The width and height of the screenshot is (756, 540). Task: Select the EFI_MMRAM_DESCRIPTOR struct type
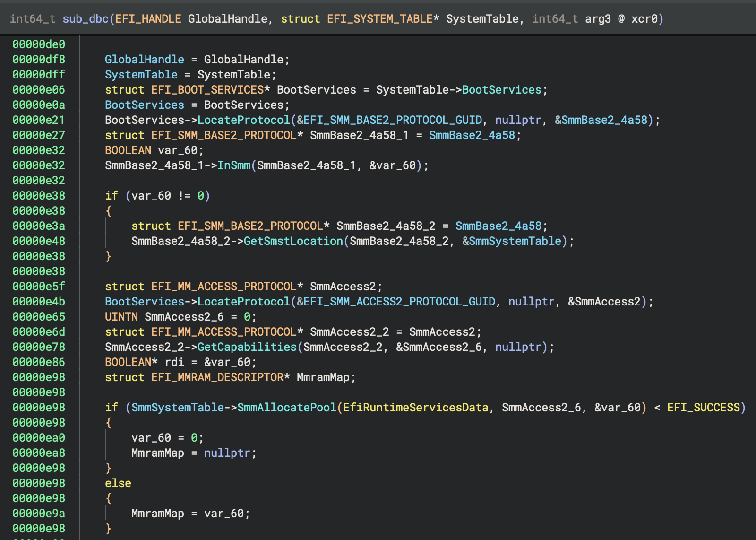point(217,377)
